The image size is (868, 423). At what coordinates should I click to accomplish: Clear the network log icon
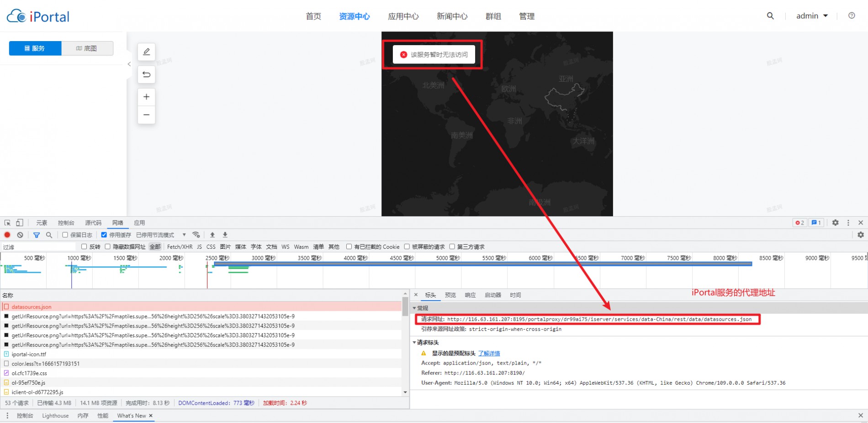tap(20, 235)
